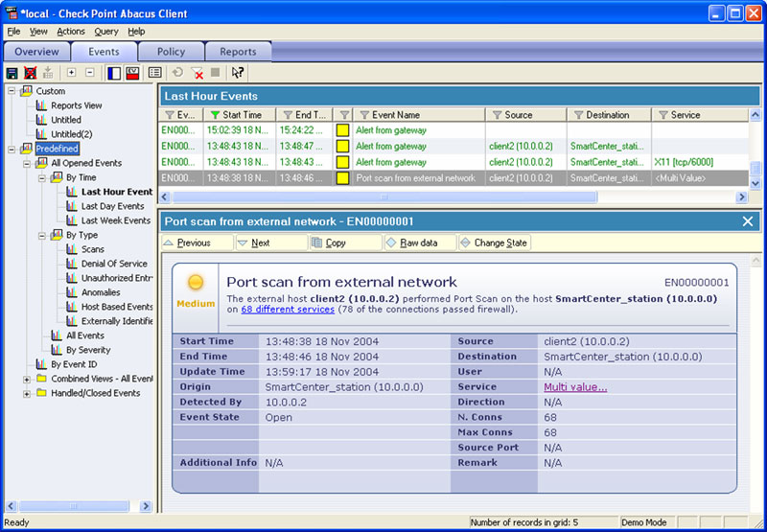Click the Medium severity yellow indicator
Screen dimensions: 767x532
[x=196, y=282]
